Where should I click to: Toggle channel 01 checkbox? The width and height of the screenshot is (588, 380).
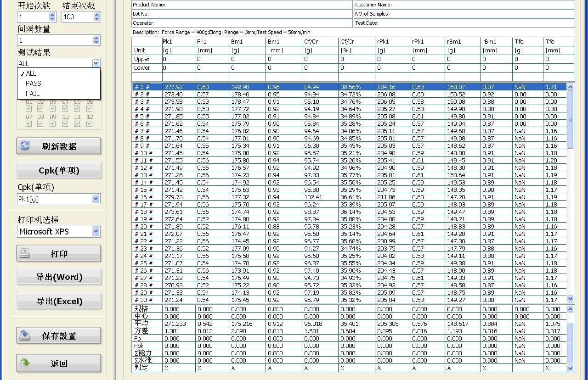(x=29, y=109)
